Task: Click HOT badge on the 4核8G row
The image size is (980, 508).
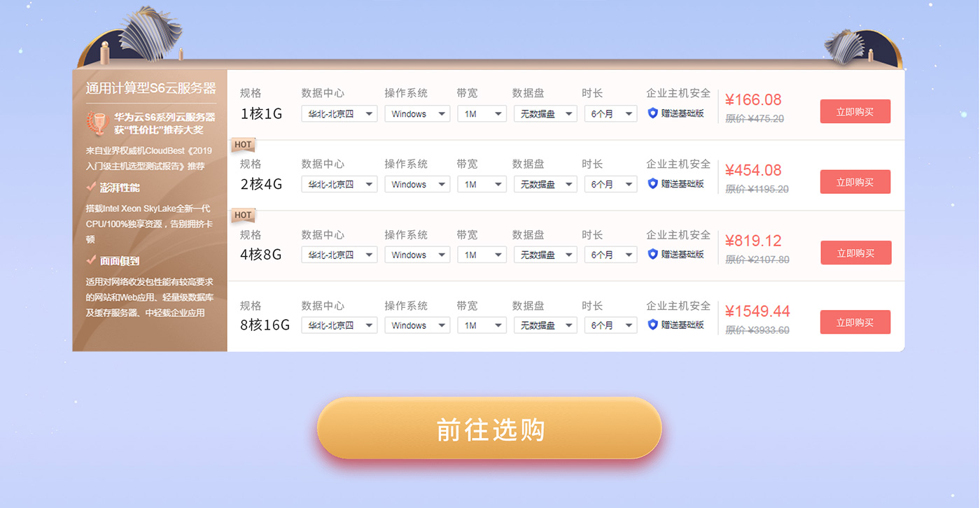Action: pyautogui.click(x=243, y=216)
